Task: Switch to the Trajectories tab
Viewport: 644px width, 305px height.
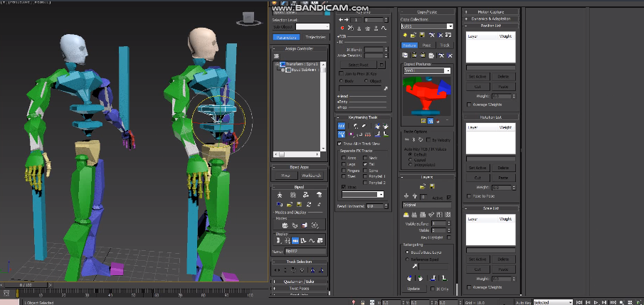Action: (x=315, y=38)
